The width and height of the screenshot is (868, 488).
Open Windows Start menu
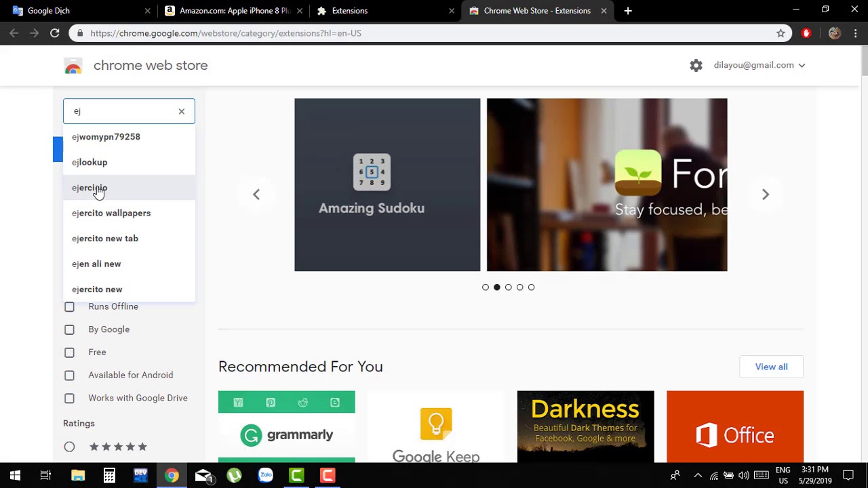15,475
